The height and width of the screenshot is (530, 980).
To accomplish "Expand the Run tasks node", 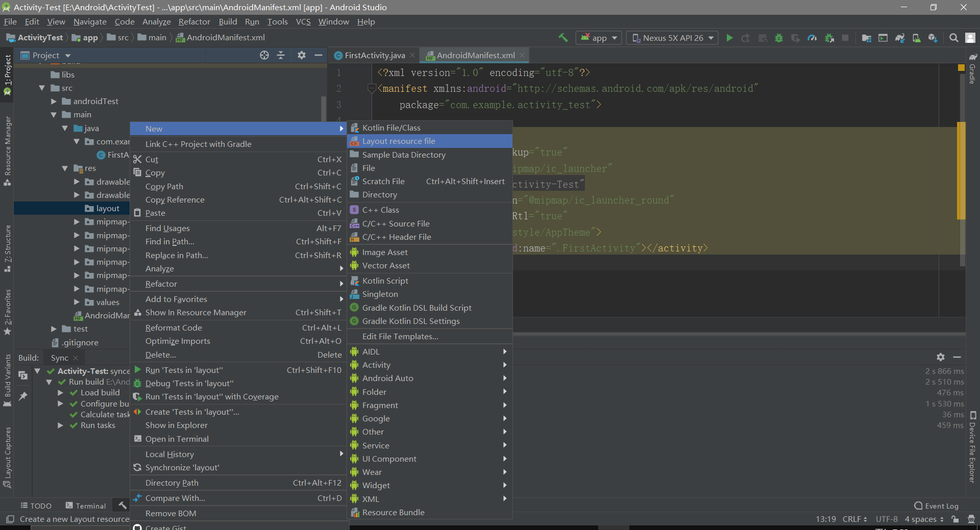I will click(60, 425).
